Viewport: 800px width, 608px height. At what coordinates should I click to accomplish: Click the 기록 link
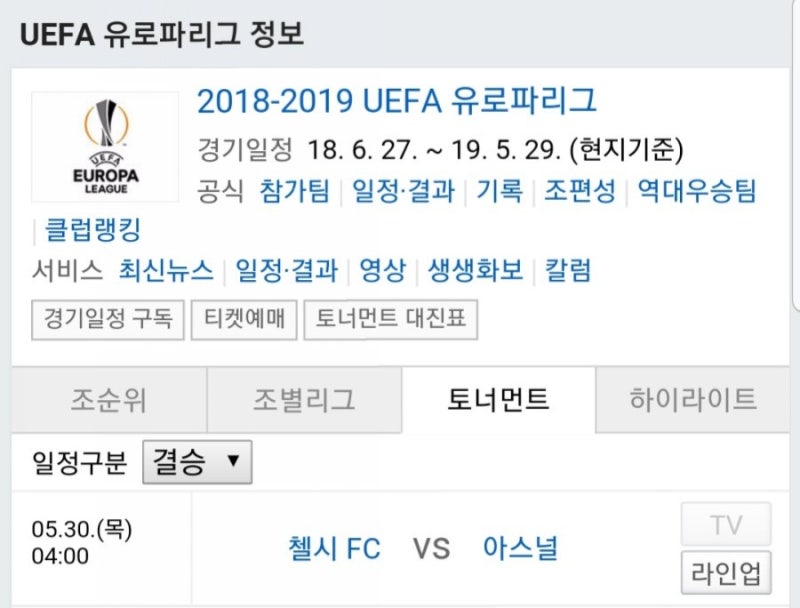[499, 191]
